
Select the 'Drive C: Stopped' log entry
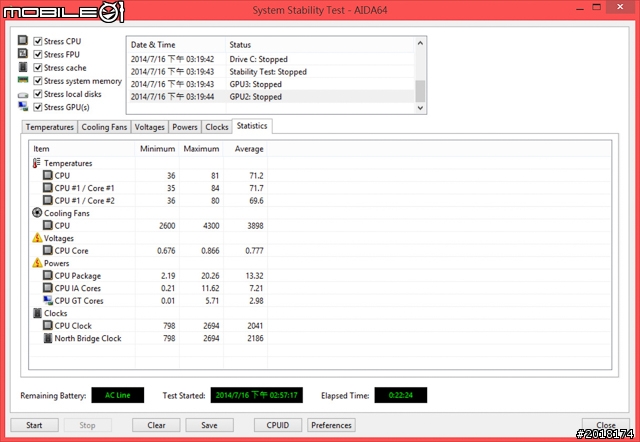[x=271, y=59]
